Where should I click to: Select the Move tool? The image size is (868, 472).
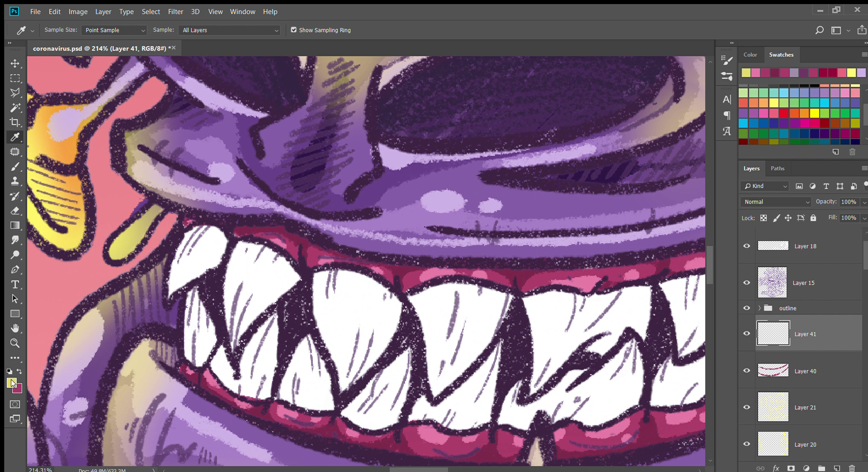point(15,64)
